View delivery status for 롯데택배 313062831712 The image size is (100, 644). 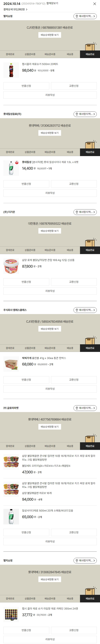(x=50, y=133)
